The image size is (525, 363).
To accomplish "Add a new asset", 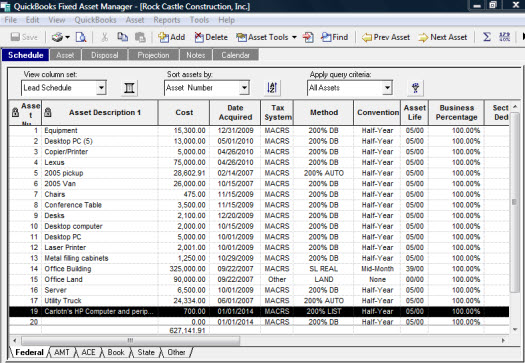I will 171,37.
